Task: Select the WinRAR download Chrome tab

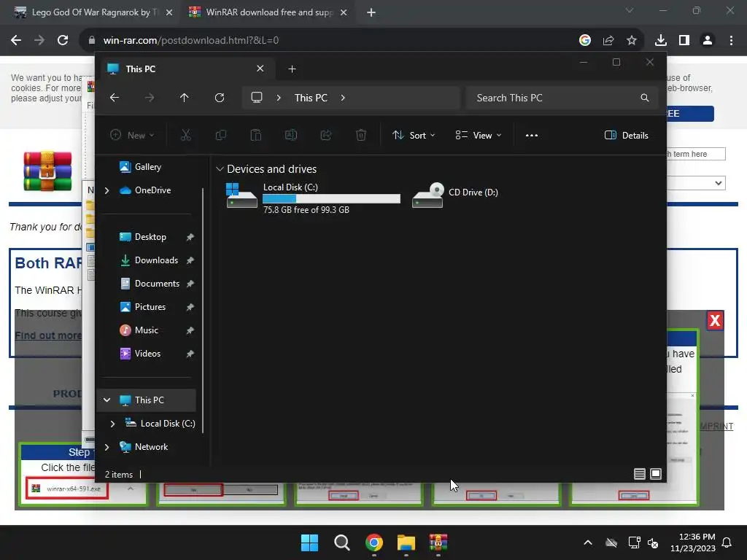Action: pyautogui.click(x=267, y=12)
